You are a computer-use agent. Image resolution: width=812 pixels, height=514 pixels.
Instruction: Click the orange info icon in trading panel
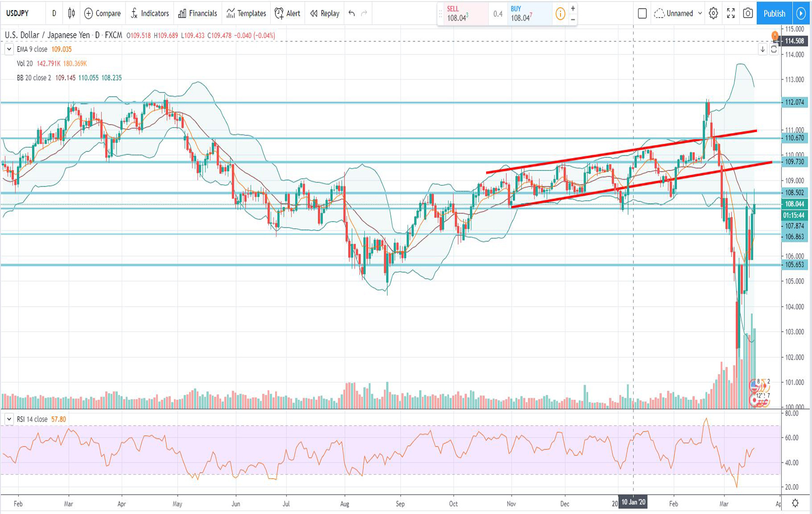(x=560, y=14)
